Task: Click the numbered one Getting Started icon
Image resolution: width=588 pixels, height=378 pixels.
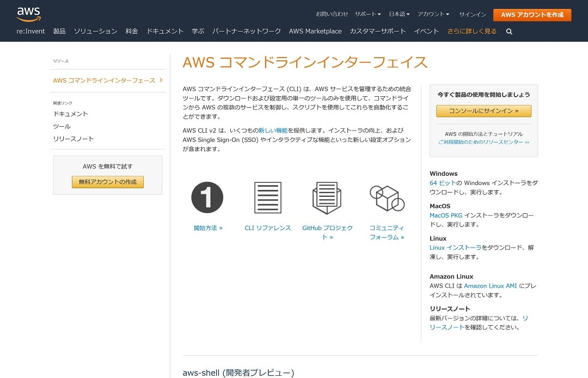Action: 207,197
